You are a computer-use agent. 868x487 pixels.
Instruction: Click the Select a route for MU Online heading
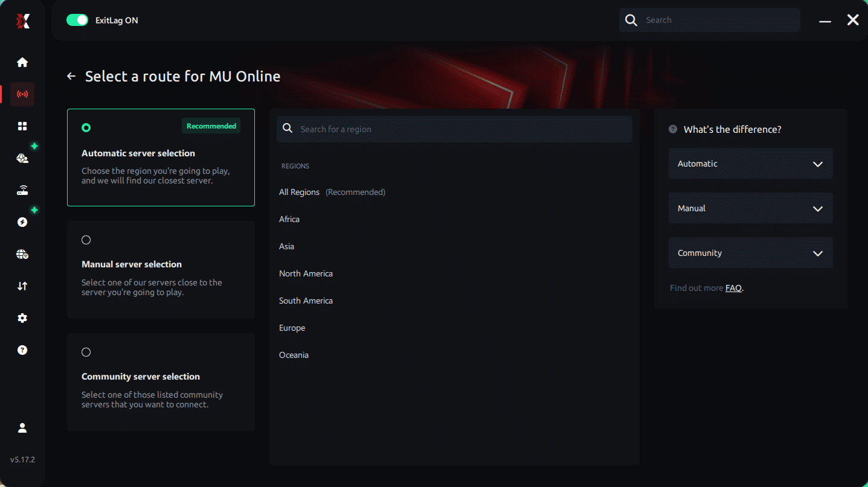click(182, 77)
